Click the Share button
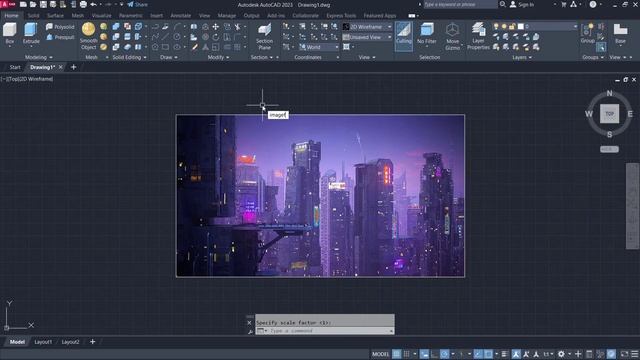Viewport: 640px width, 360px height. pos(138,4)
